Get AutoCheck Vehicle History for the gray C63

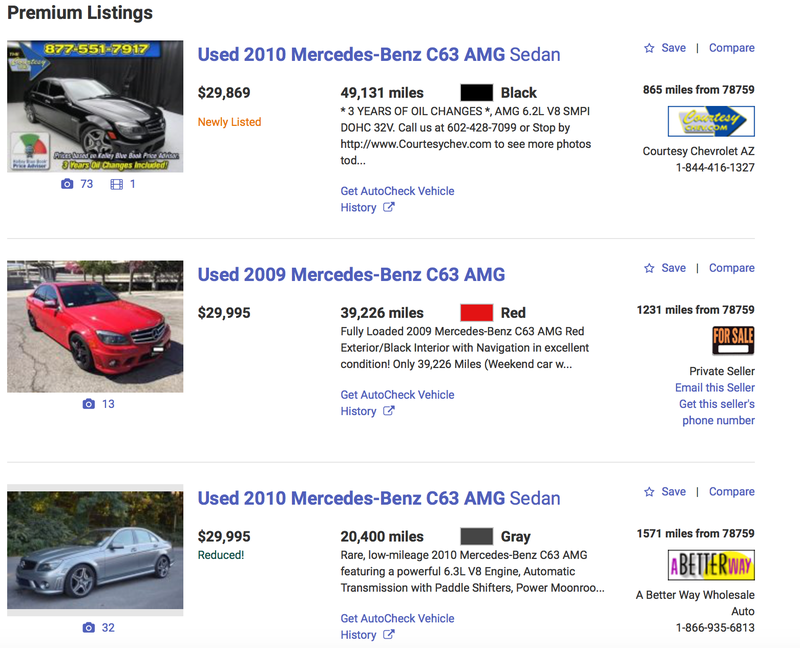click(x=397, y=627)
